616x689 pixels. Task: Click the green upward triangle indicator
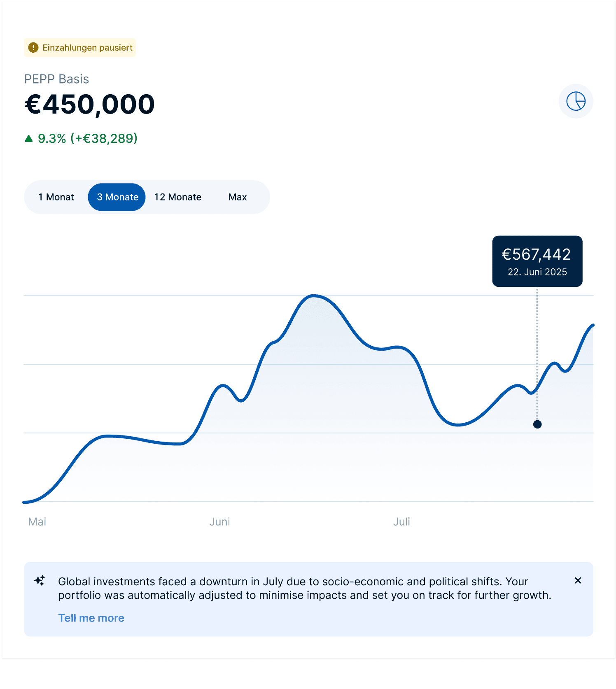pyautogui.click(x=28, y=139)
